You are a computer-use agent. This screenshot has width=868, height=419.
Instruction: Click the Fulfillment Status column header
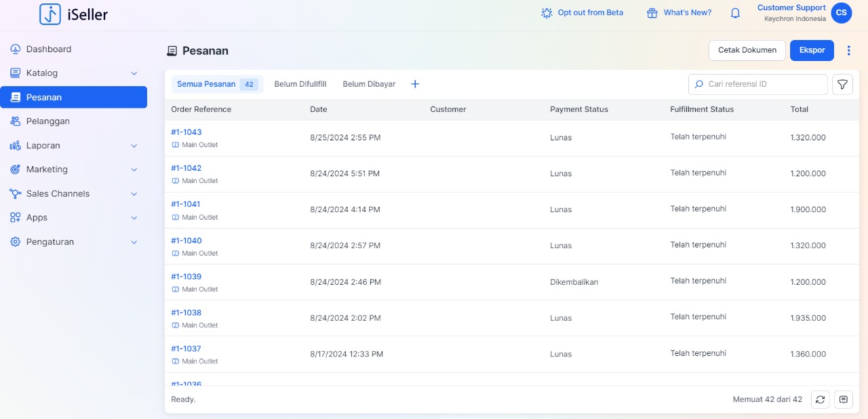(x=702, y=109)
